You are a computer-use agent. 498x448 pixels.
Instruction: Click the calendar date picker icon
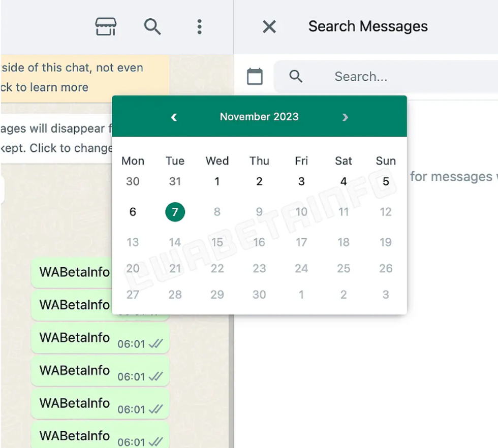click(255, 77)
